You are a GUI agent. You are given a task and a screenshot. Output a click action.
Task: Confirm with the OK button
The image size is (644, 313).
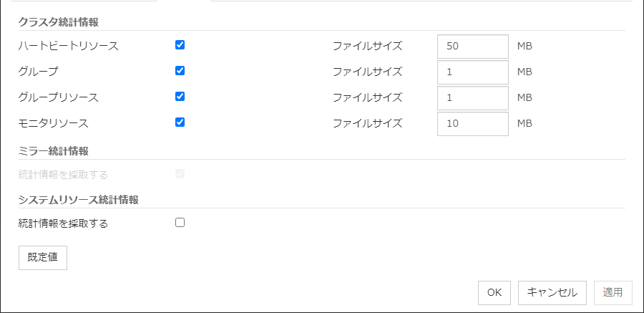pyautogui.click(x=494, y=292)
